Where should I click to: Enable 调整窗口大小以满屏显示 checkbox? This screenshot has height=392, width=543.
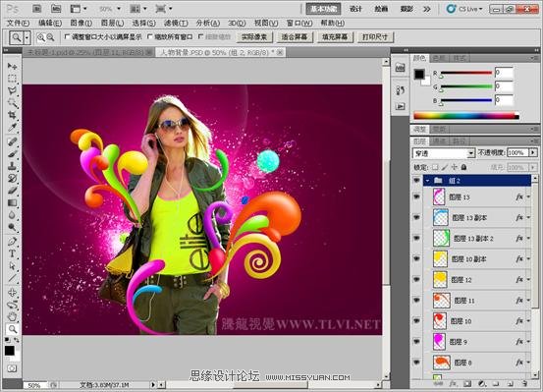[67, 36]
